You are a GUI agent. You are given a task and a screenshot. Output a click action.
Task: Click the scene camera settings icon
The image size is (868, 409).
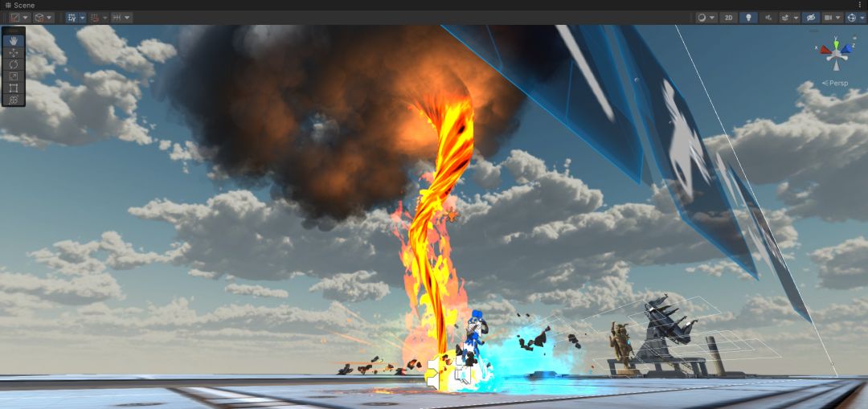click(x=828, y=18)
